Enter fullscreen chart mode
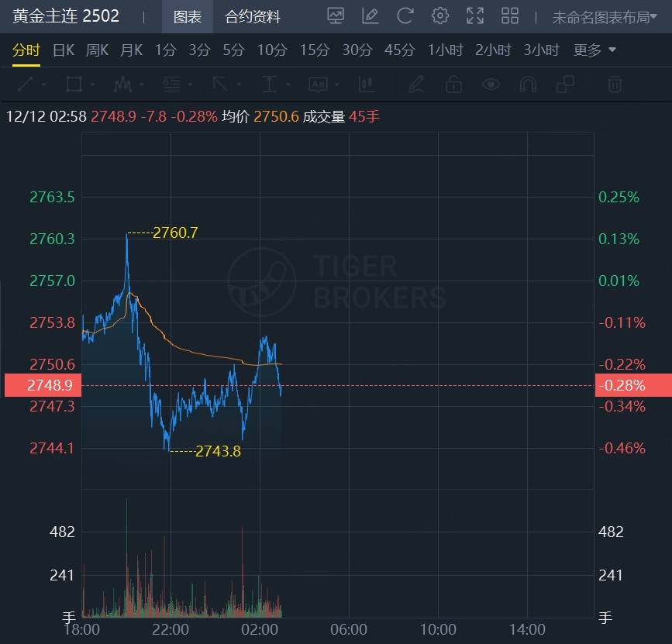The width and height of the screenshot is (672, 644). pos(475,16)
